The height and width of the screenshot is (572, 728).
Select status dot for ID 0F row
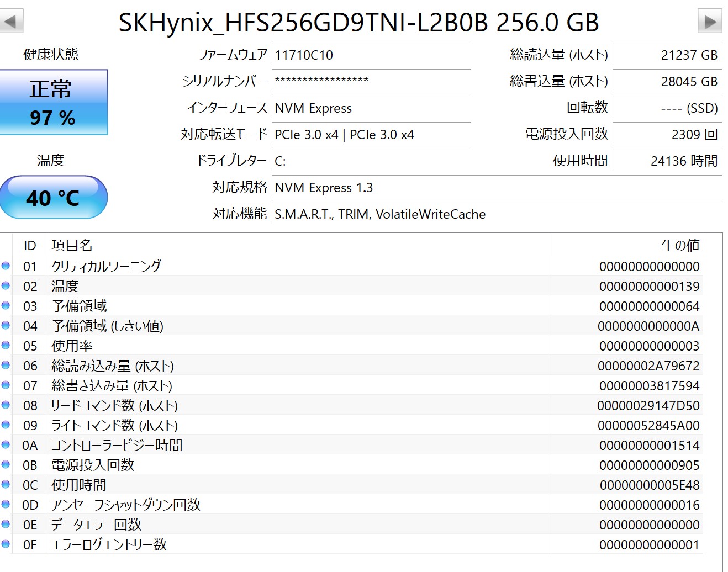click(6, 544)
